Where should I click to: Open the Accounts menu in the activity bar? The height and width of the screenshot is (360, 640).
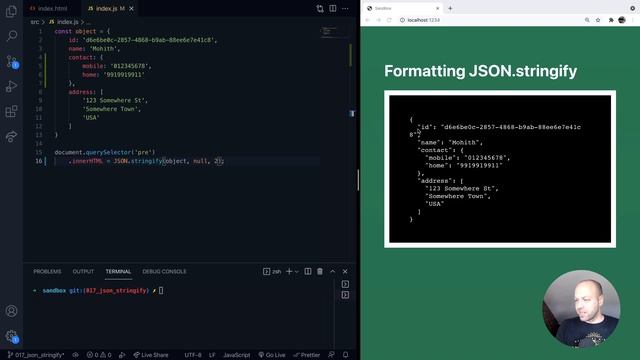click(11, 311)
